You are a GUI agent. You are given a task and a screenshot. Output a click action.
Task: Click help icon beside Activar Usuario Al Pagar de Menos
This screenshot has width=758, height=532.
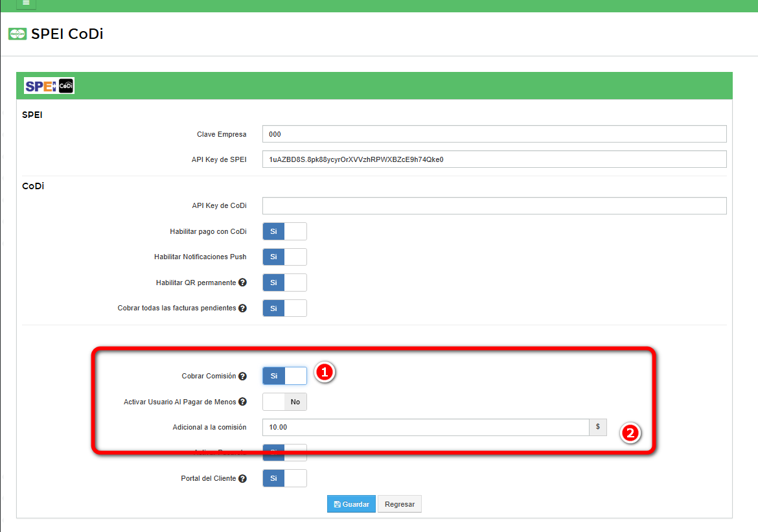coord(242,402)
